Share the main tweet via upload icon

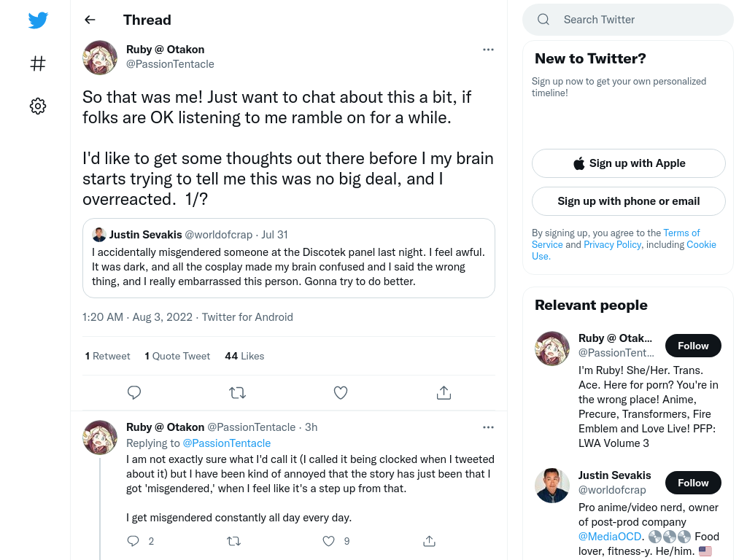coord(444,392)
